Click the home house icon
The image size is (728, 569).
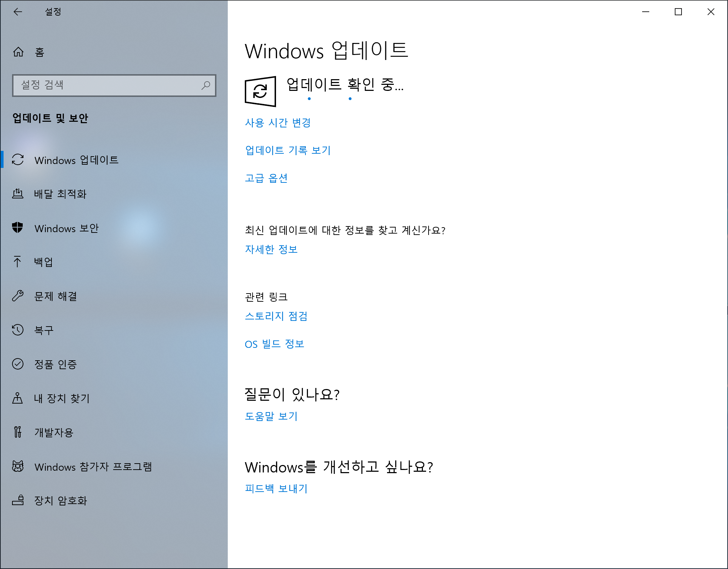point(18,52)
